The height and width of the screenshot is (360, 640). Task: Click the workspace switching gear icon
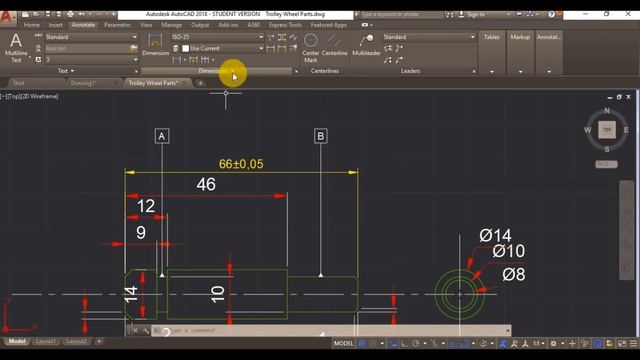pyautogui.click(x=553, y=344)
